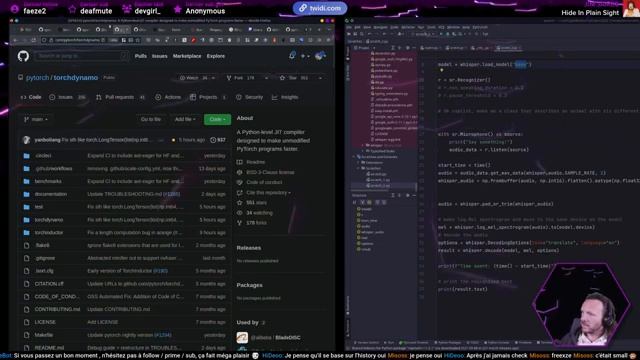Open Issues in the GitHub header

tap(160, 56)
